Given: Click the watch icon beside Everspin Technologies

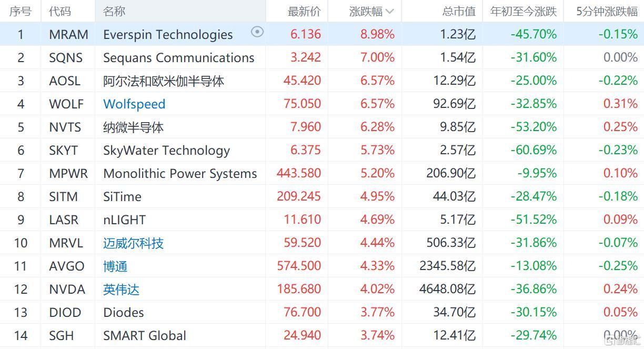Looking at the screenshot, I should point(257,32).
